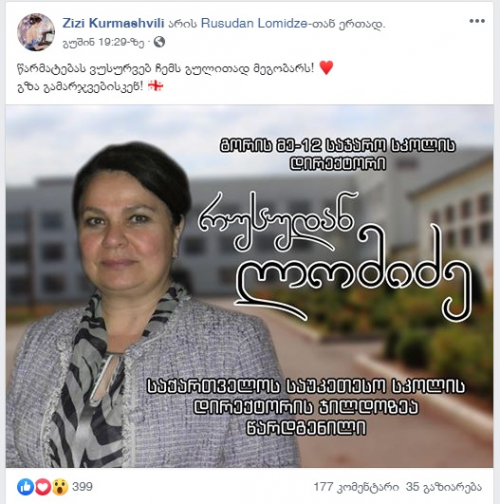500x504 pixels.
Task: Open the three-dot post options menu
Action: [477, 21]
